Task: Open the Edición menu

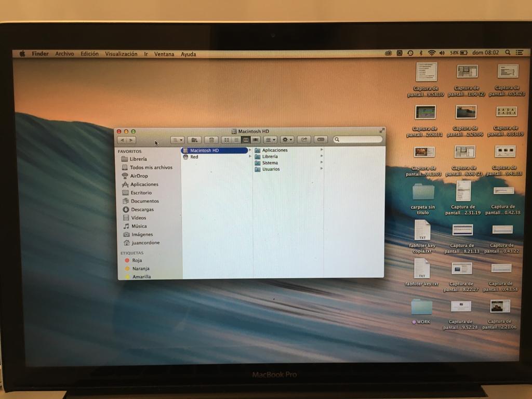Action: [89, 54]
